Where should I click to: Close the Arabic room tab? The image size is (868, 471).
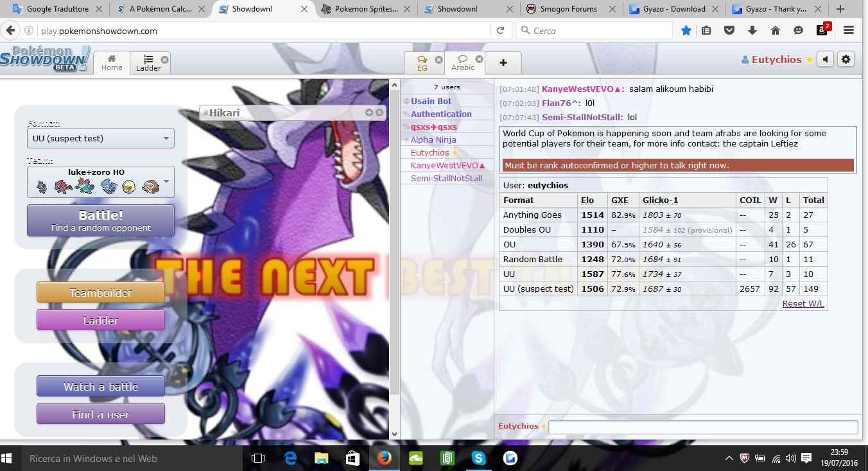point(480,60)
